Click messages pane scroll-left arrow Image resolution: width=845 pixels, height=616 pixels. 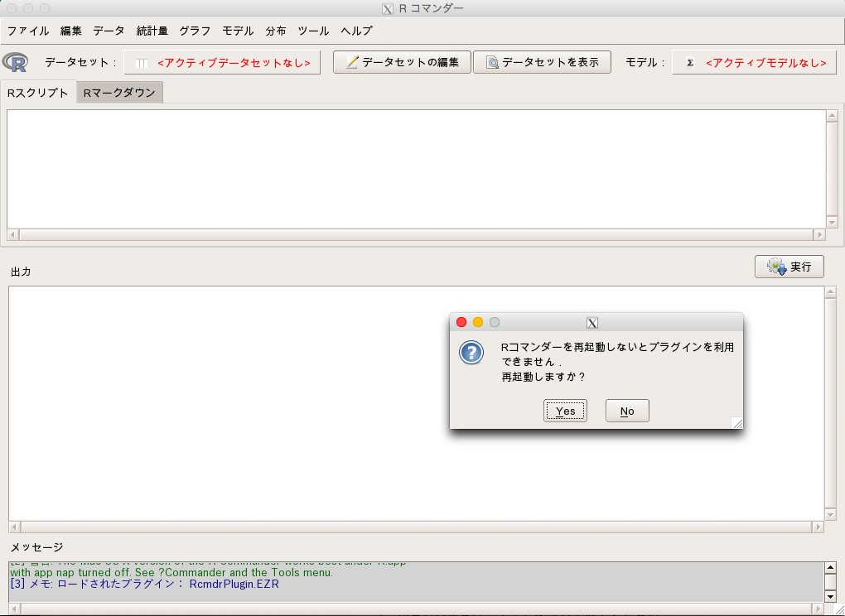pyautogui.click(x=15, y=609)
